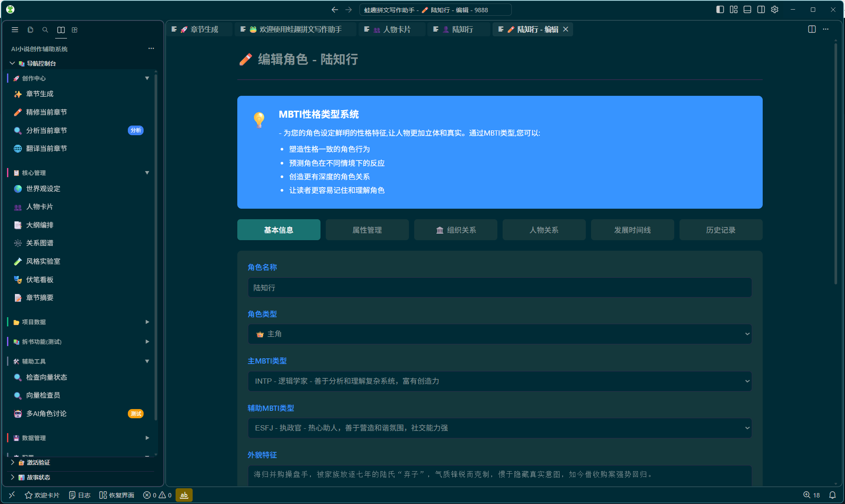Select the 人物关系 tab

(x=544, y=230)
